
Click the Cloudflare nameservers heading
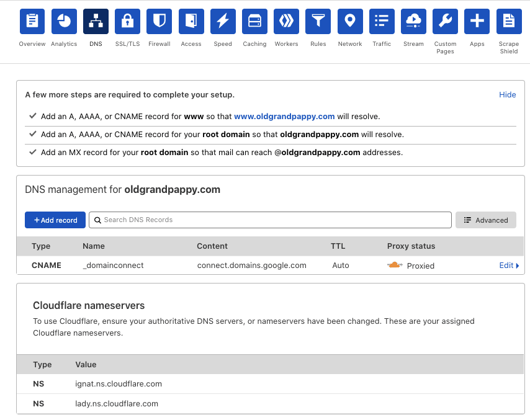[x=89, y=305]
